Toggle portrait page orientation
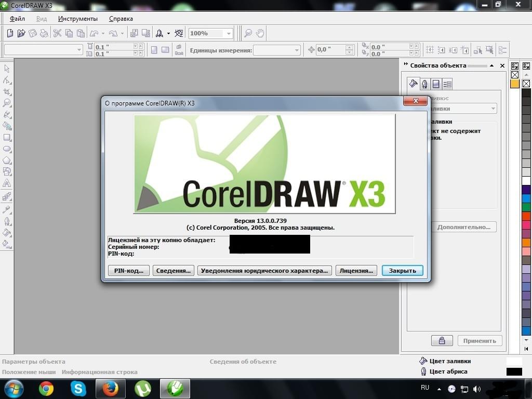The image size is (532, 399). tap(154, 50)
